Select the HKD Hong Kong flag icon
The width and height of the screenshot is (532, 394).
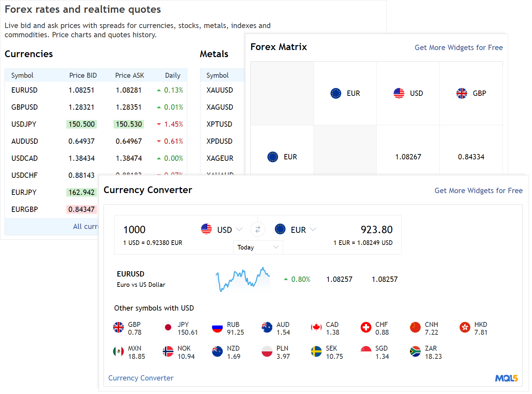465,327
